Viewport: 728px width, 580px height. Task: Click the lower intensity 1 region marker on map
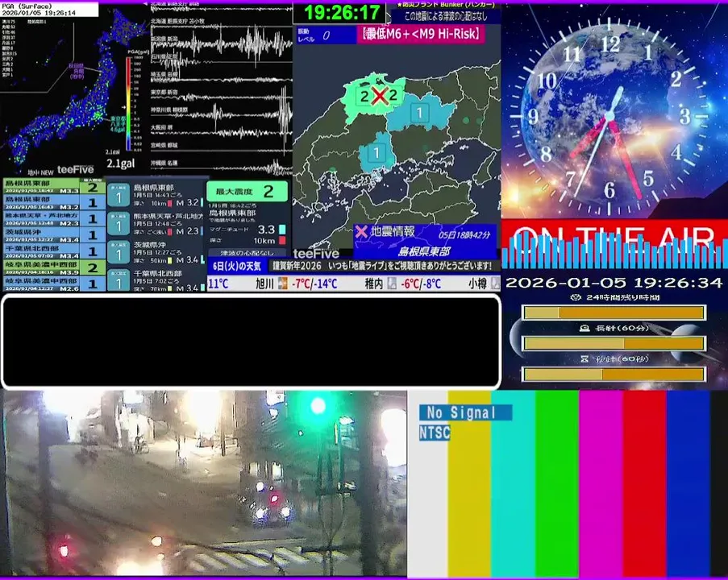[x=376, y=152]
